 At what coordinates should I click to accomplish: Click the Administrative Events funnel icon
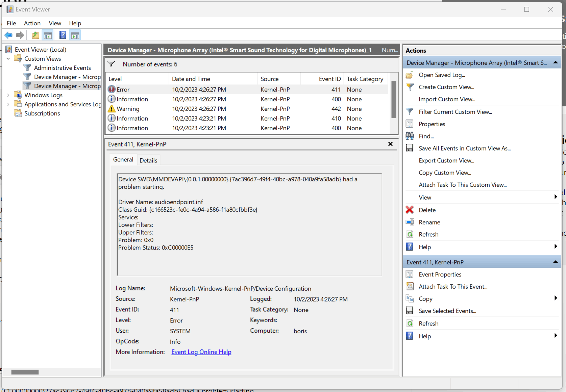click(27, 68)
